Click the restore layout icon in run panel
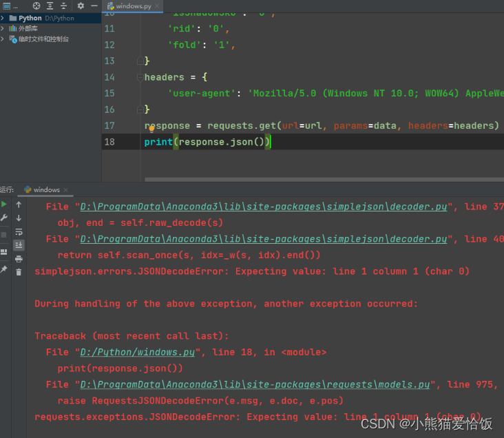Screen dimensions: 504x438 (x=4, y=252)
